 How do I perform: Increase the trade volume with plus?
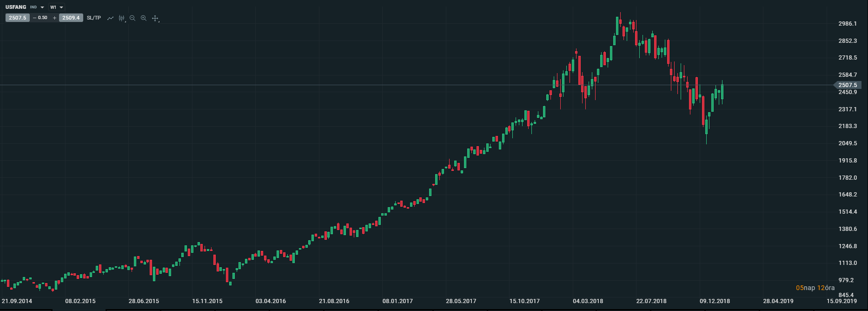click(x=54, y=18)
